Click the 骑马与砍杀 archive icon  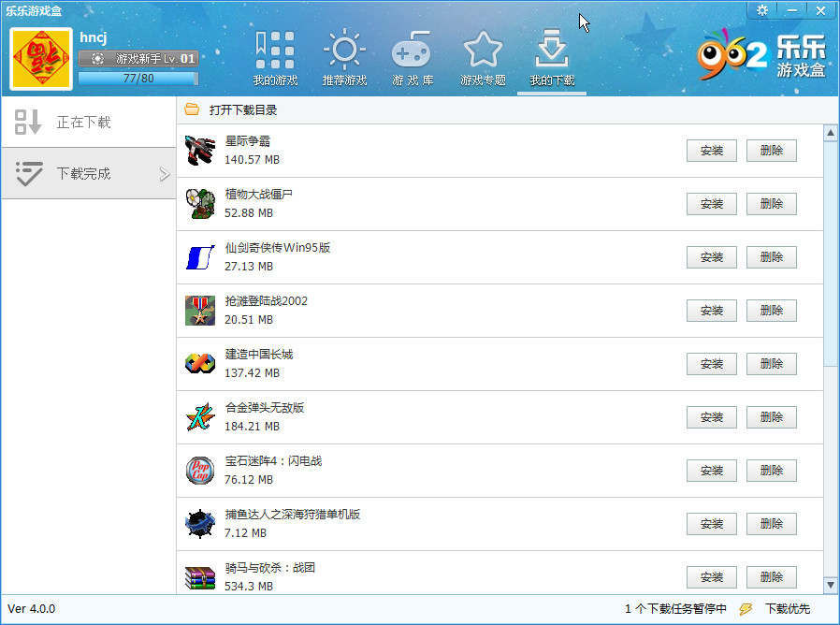[200, 578]
